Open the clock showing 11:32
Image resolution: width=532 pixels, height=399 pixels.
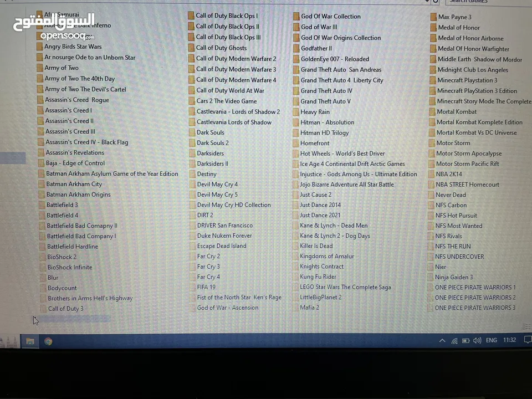(x=509, y=340)
